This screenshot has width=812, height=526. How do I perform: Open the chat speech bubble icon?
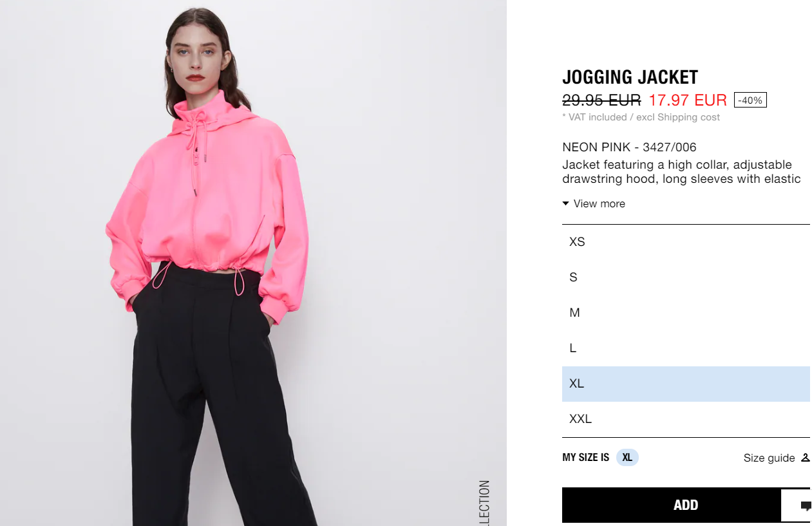805,505
